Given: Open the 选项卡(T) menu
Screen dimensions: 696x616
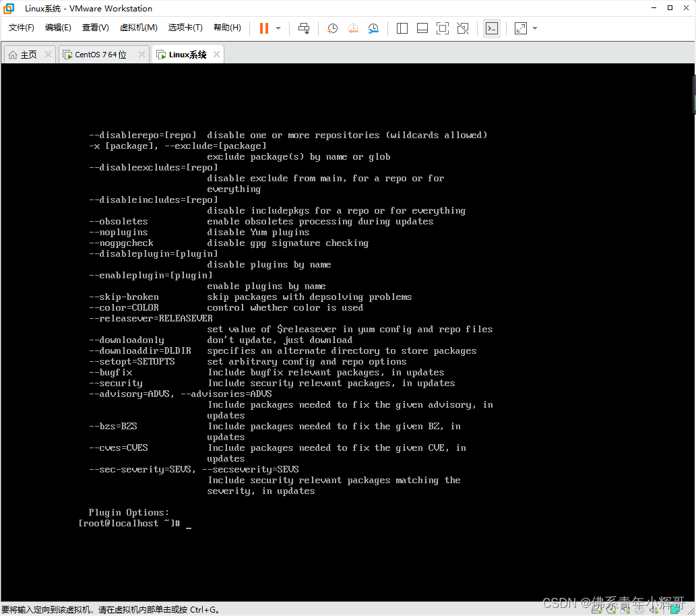Looking at the screenshot, I should pyautogui.click(x=185, y=28).
